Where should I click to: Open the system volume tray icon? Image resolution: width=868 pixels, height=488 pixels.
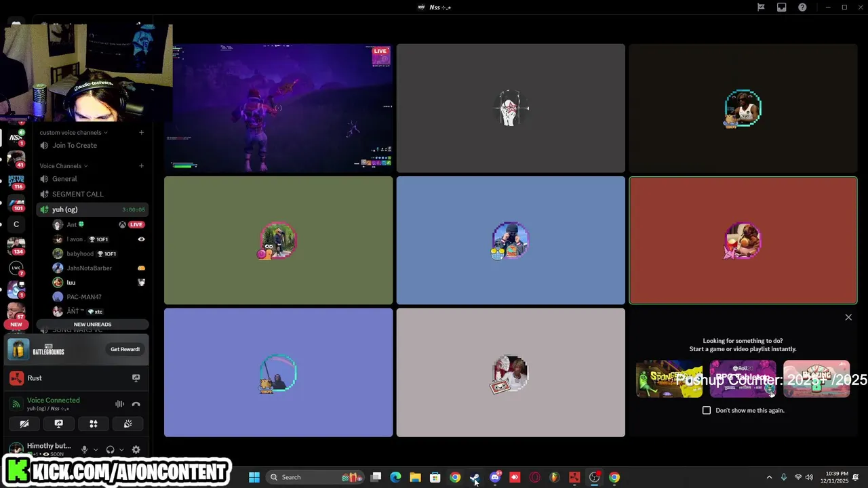(809, 477)
